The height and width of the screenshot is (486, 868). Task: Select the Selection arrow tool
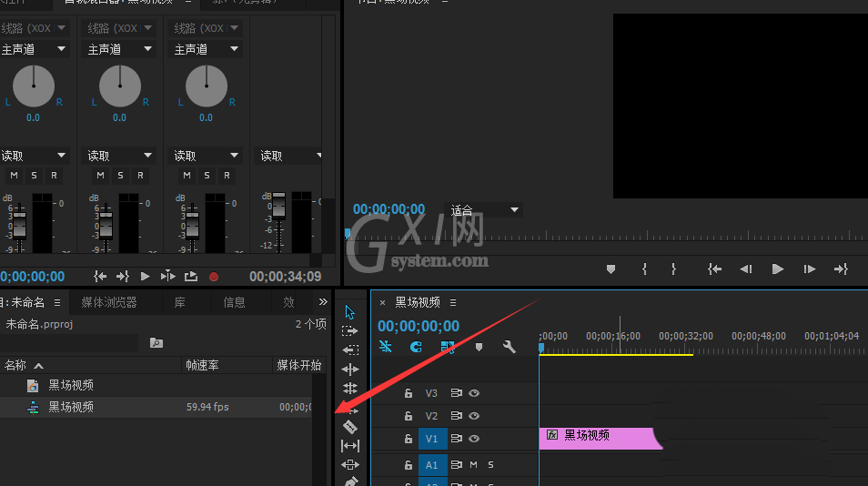pyautogui.click(x=350, y=312)
